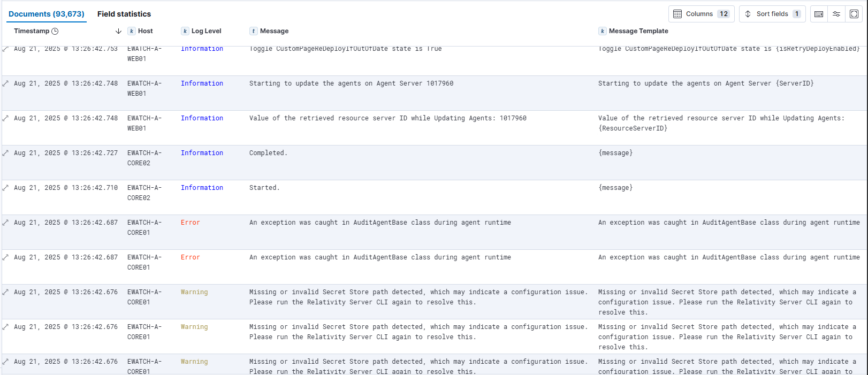
Task: Enter fullscreen mode for the table
Action: tap(854, 14)
